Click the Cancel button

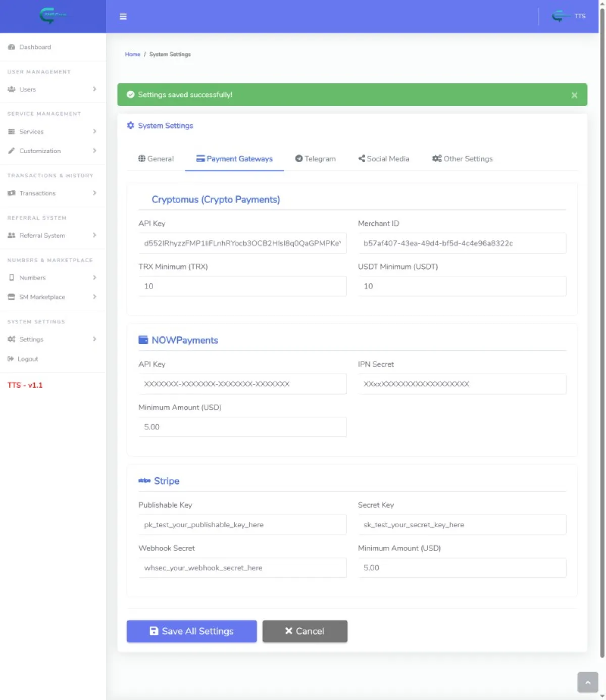305,631
